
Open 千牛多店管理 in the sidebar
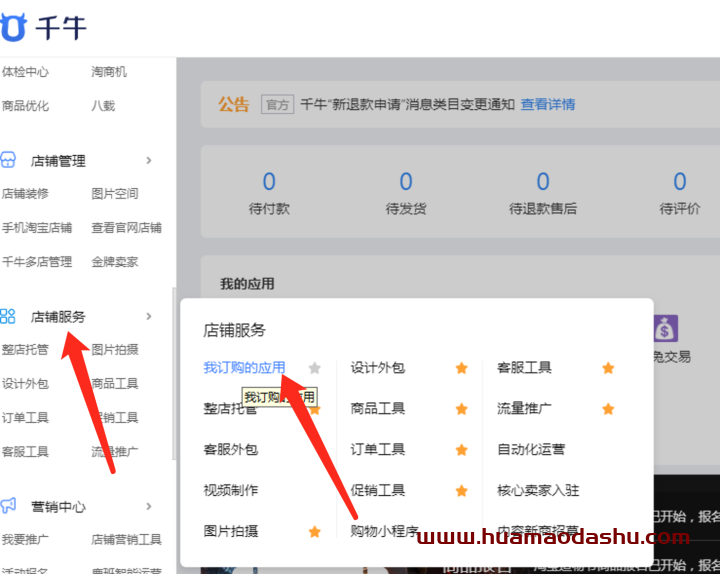(37, 262)
